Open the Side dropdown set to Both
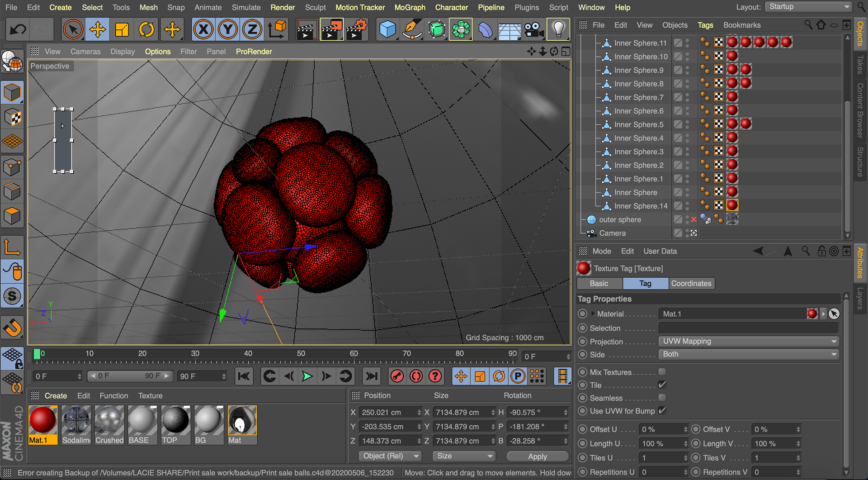 click(748, 354)
